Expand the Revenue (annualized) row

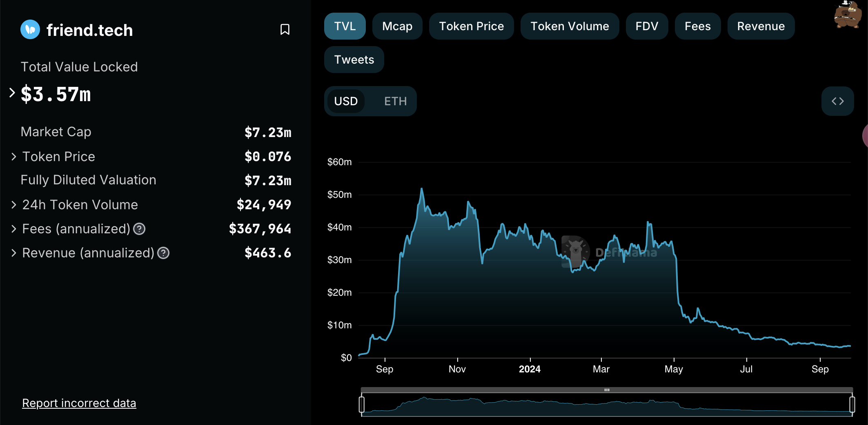tap(14, 253)
